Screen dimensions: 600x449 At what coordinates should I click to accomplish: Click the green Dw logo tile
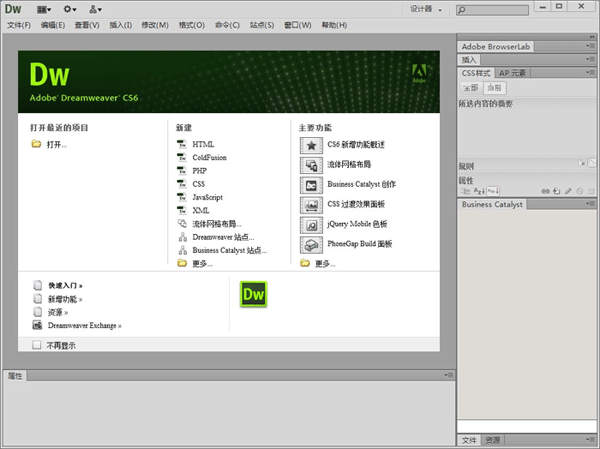tap(254, 294)
